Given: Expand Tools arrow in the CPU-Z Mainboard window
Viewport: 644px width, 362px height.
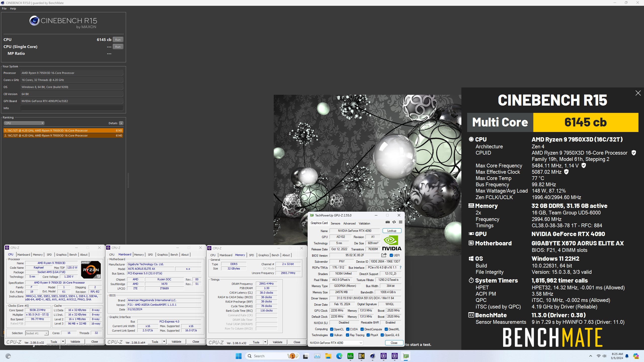Looking at the screenshot, I should [x=164, y=342].
